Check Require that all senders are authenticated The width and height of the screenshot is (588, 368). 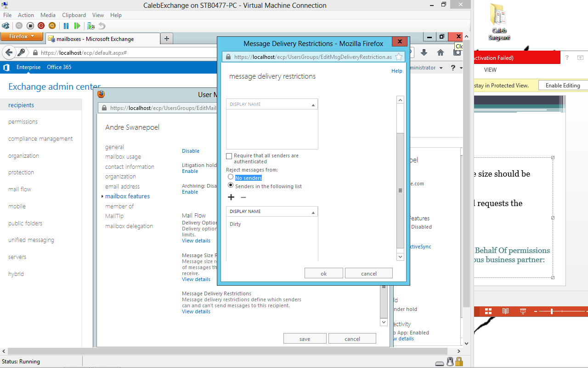coord(229,156)
